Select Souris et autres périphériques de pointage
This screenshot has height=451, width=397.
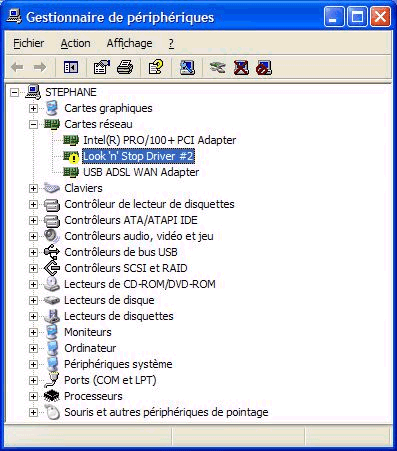pyautogui.click(x=166, y=412)
